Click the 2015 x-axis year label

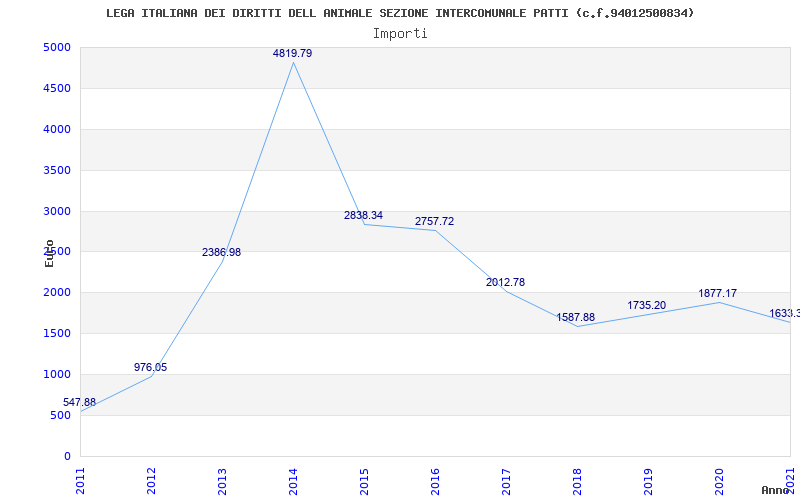point(364,482)
